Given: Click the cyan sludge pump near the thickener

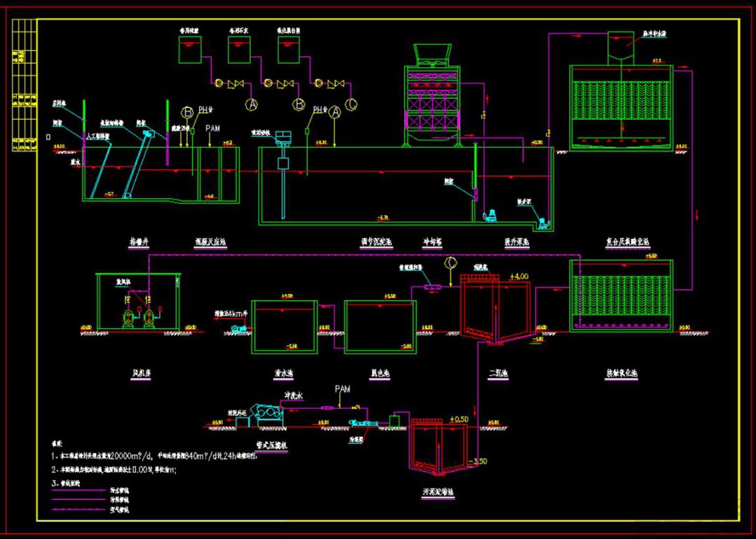Looking at the screenshot, I should pyautogui.click(x=364, y=422).
